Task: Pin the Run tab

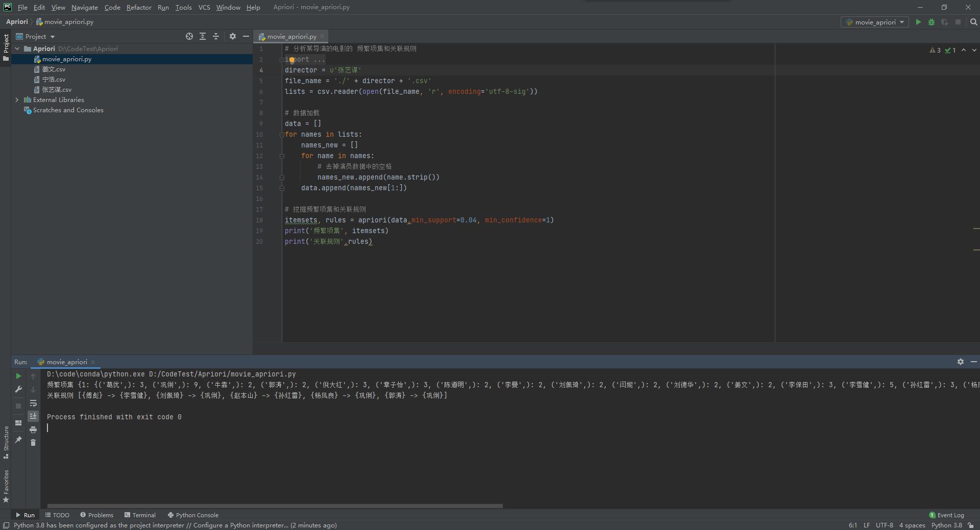Action: coord(18,439)
